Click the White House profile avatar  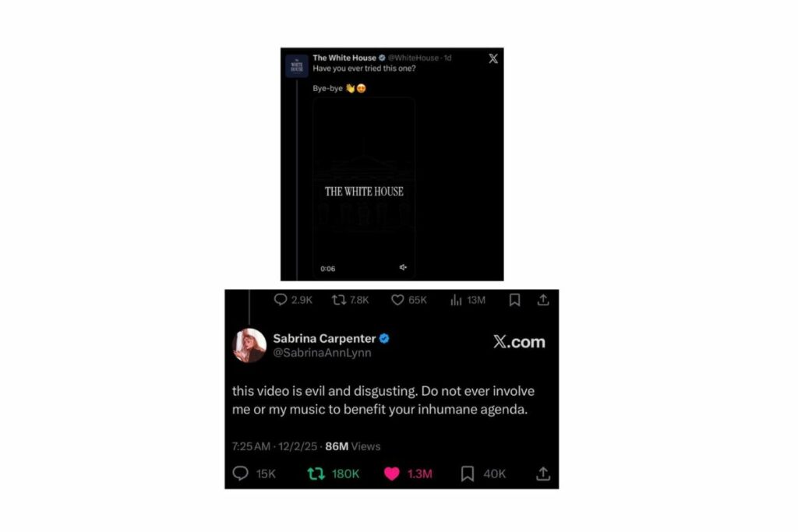(x=297, y=66)
